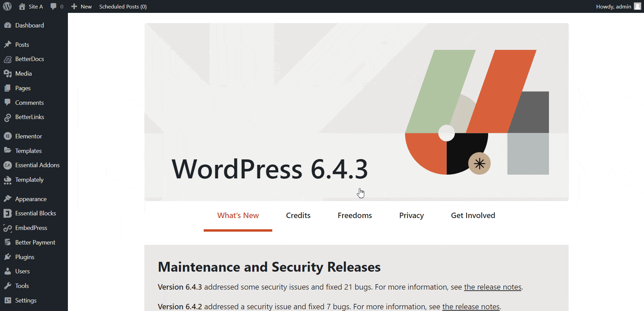Viewport: 644px width, 311px height.
Task: Select the Appearance paintbrush icon
Action: (8, 199)
